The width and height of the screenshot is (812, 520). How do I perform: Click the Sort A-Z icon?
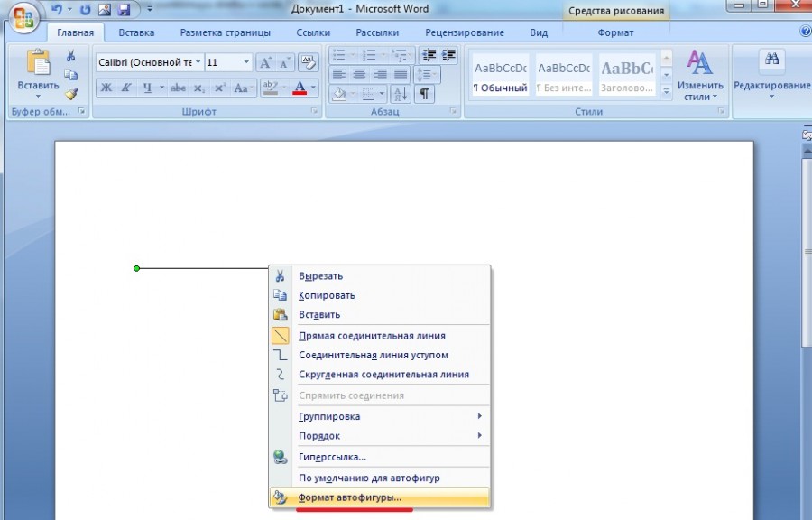(x=401, y=94)
